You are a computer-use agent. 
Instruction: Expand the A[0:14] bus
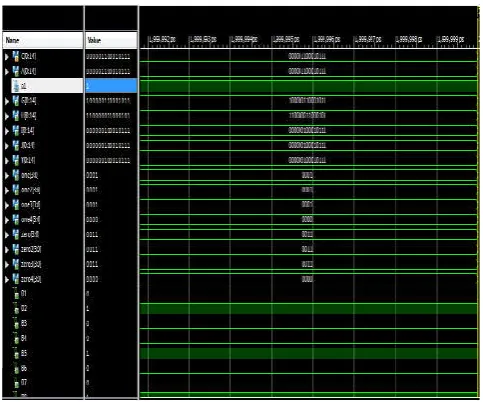(x=7, y=71)
